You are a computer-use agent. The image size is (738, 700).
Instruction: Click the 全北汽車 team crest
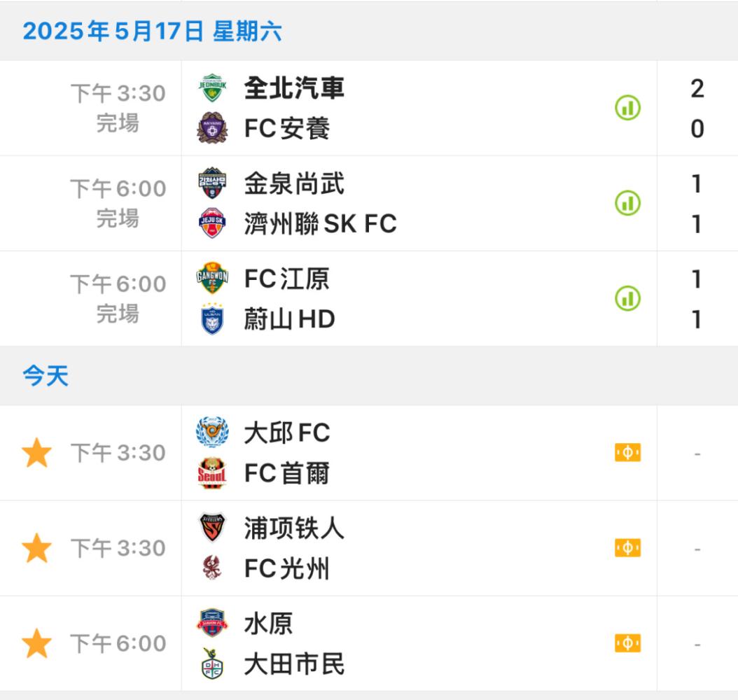(212, 88)
